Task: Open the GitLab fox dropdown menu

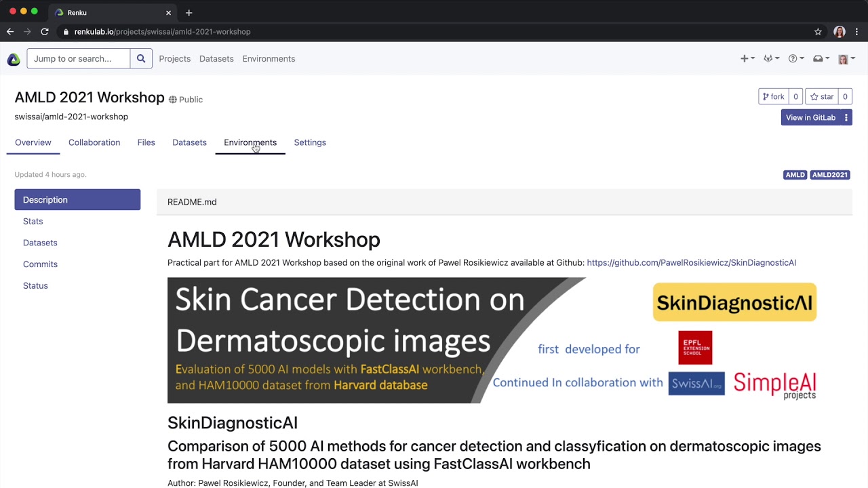Action: (x=771, y=59)
